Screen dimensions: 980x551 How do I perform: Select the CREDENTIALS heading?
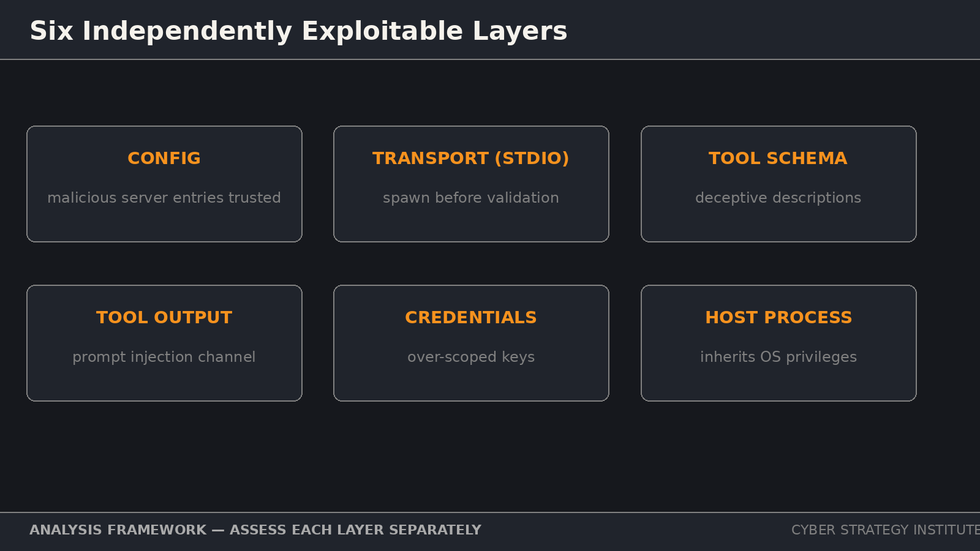point(471,318)
